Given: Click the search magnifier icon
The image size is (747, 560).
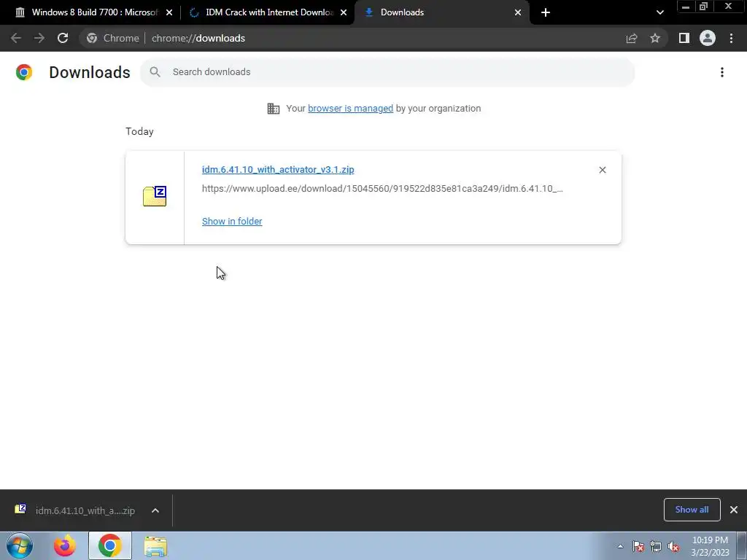Looking at the screenshot, I should point(155,72).
